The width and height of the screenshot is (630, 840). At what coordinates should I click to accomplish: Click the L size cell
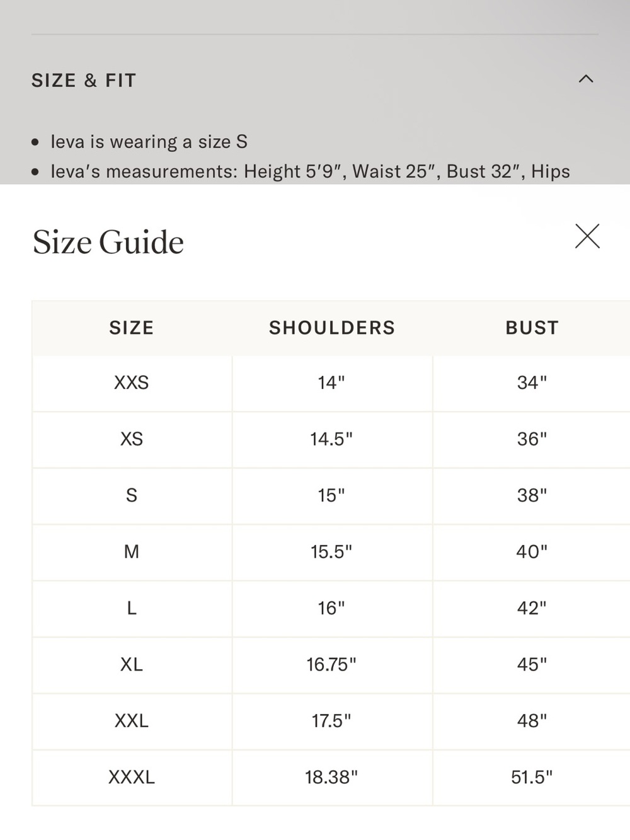click(132, 608)
